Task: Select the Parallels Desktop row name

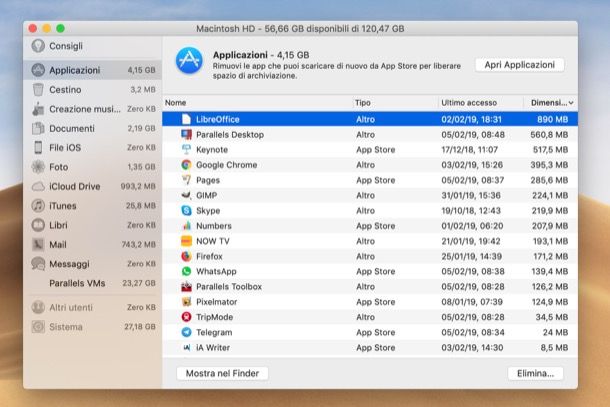Action: 230,135
